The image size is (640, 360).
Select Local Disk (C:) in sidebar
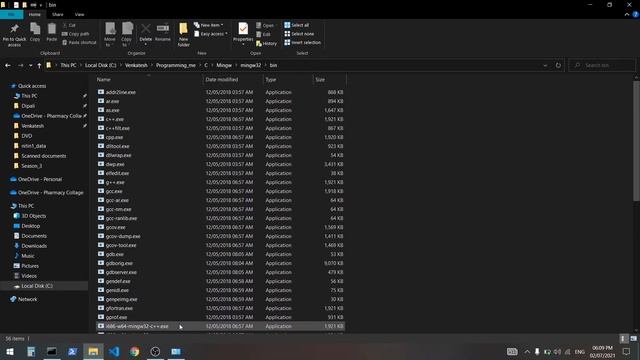pyautogui.click(x=37, y=286)
